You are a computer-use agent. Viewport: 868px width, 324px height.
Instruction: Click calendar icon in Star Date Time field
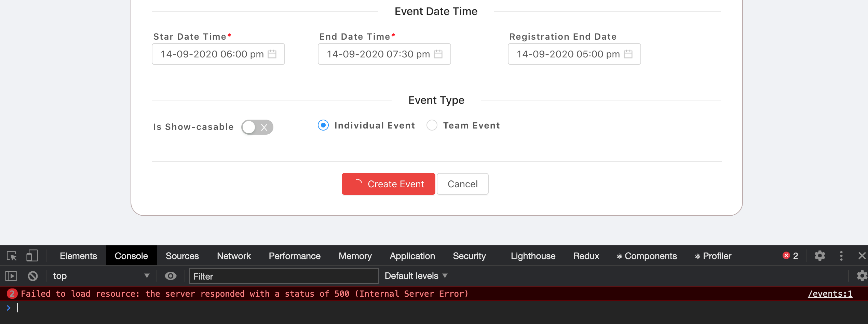[x=272, y=54]
